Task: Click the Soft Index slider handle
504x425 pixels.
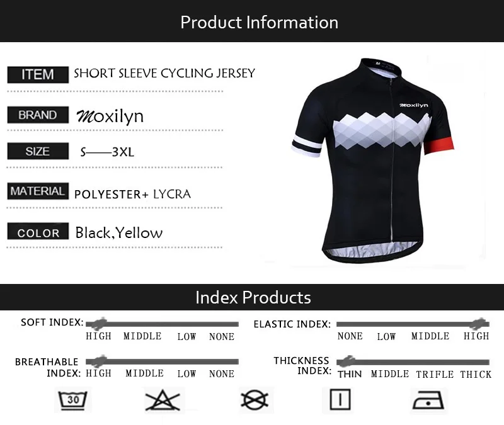Action: coord(97,324)
